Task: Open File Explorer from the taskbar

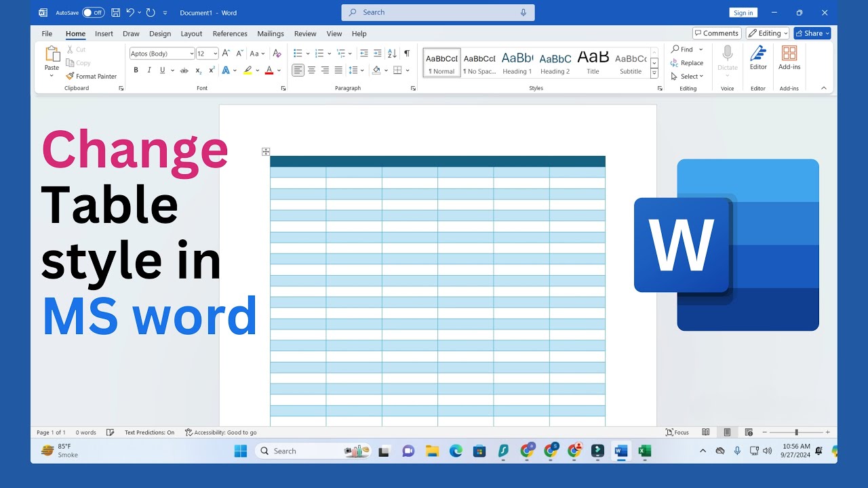Action: (x=432, y=451)
